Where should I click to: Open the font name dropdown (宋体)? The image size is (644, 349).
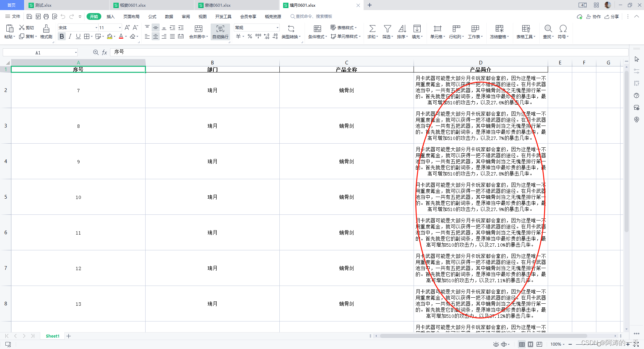pos(96,28)
